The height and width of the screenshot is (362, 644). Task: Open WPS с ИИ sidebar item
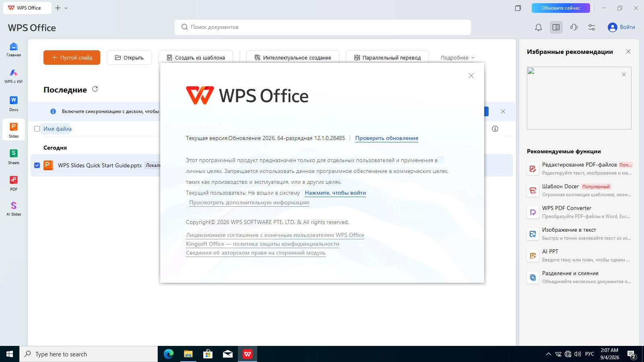point(14,76)
